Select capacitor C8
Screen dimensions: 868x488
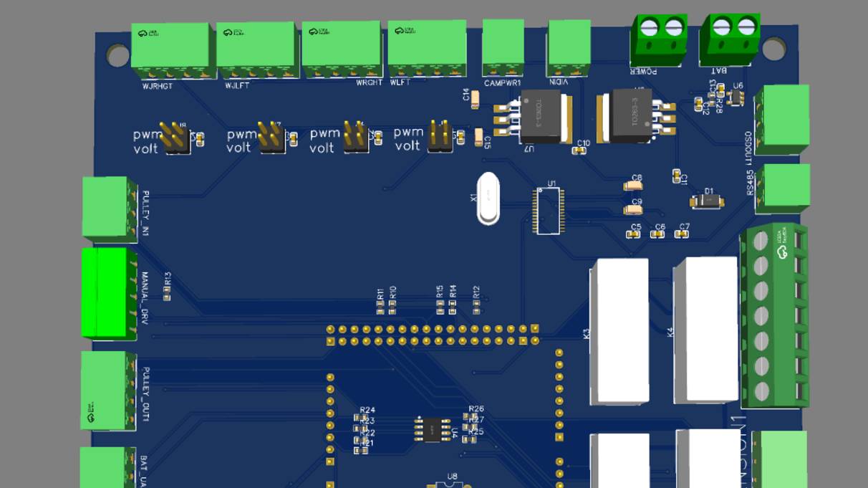(633, 186)
